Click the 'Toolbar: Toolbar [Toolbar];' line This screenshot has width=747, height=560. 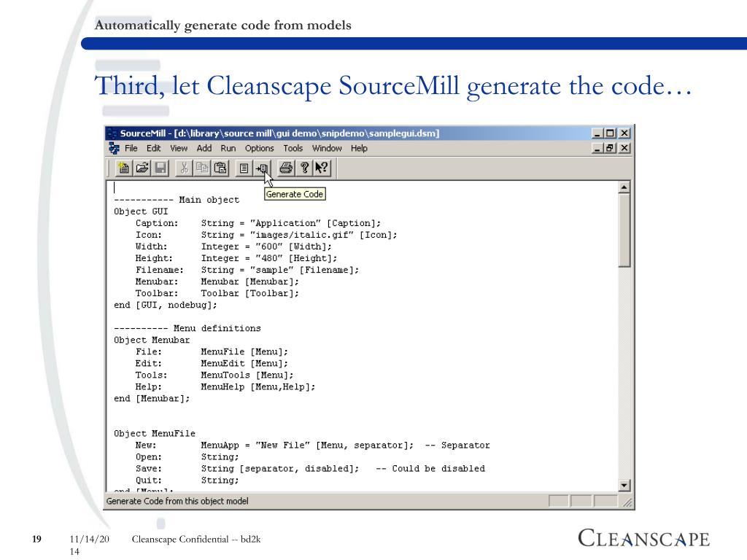tap(217, 293)
